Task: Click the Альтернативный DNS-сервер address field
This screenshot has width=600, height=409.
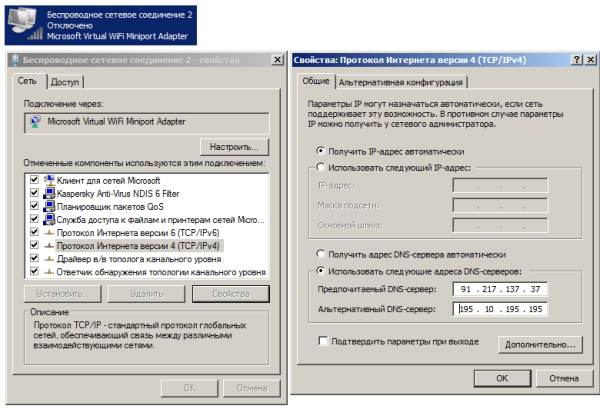Action: coord(499,309)
